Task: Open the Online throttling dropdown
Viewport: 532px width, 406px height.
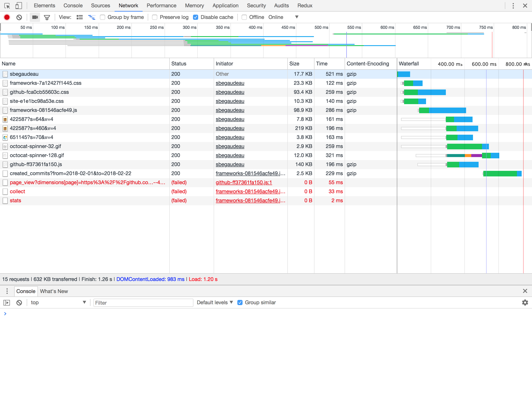Action: pos(283,17)
